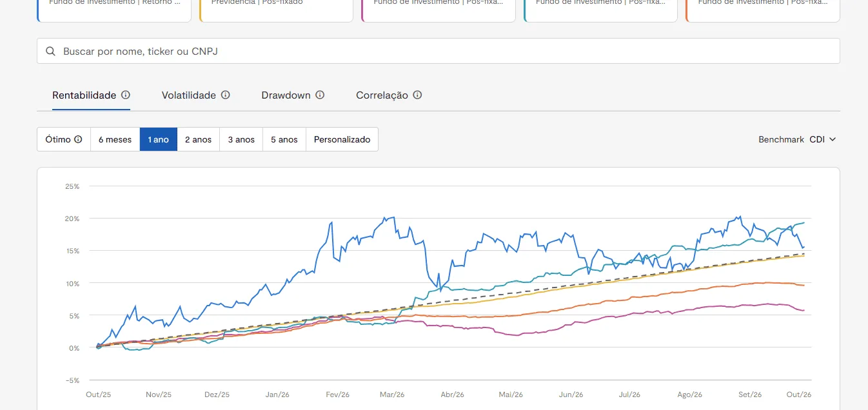
Task: Open the Personalizado custom period option
Action: pyautogui.click(x=342, y=139)
